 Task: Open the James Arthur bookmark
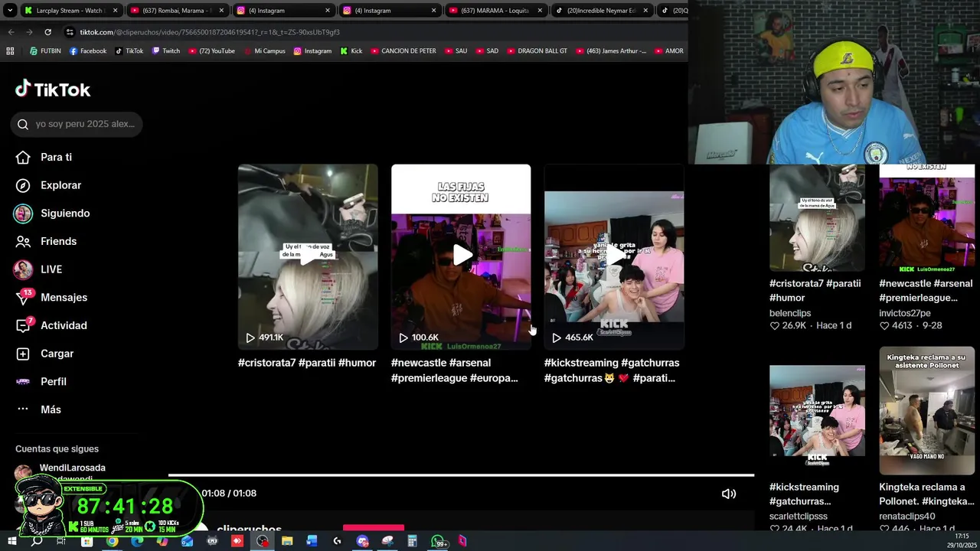[x=610, y=51]
